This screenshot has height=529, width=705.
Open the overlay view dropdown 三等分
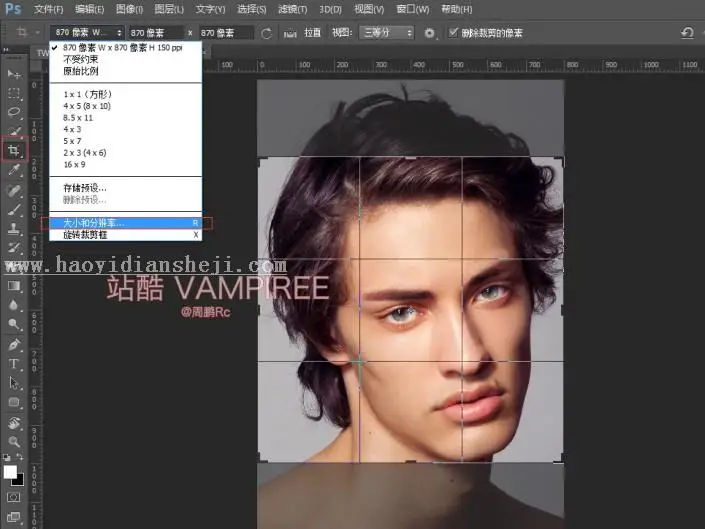[x=387, y=33]
